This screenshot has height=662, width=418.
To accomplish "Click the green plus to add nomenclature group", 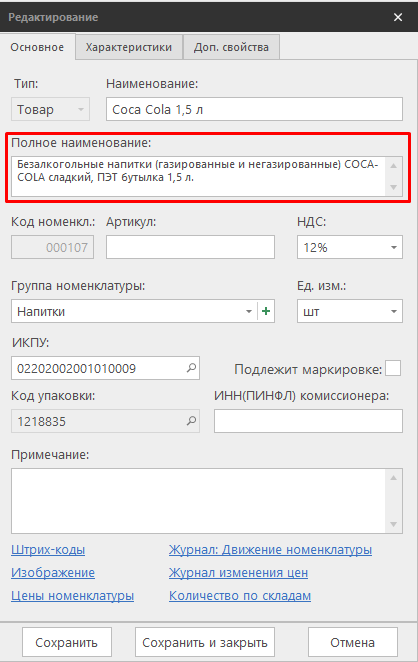I will coord(266,311).
